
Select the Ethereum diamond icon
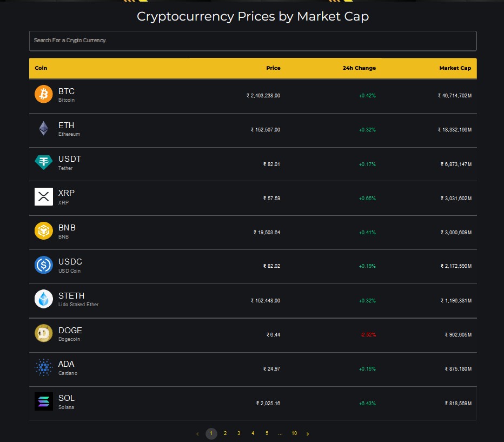pos(44,128)
